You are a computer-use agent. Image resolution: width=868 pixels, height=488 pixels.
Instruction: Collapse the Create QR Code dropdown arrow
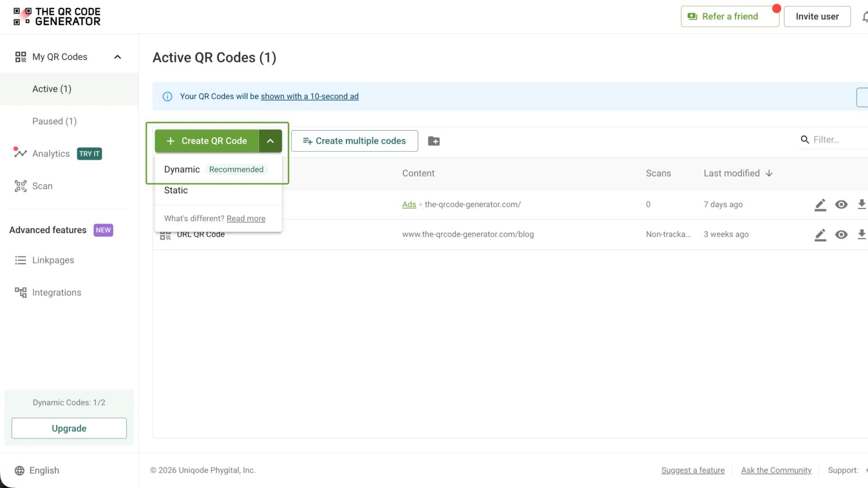click(270, 141)
